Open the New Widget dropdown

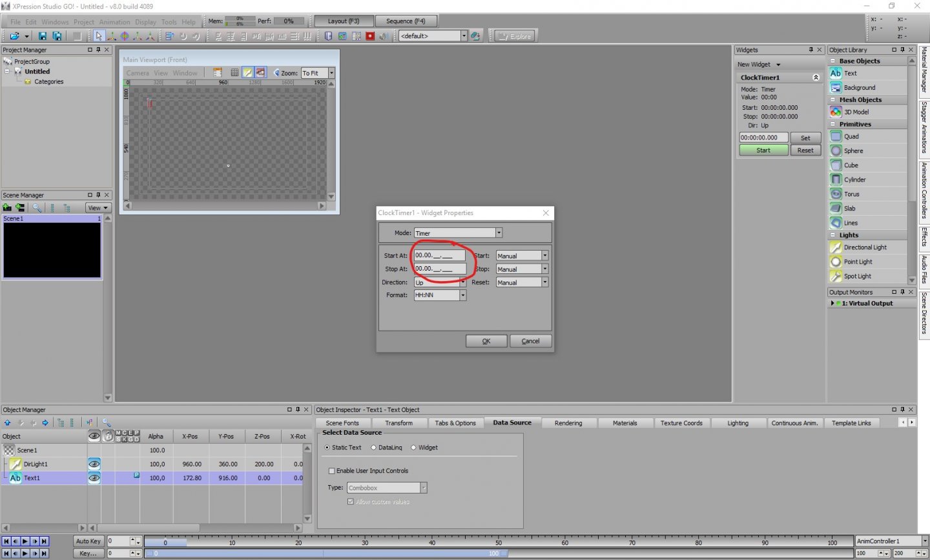(759, 65)
